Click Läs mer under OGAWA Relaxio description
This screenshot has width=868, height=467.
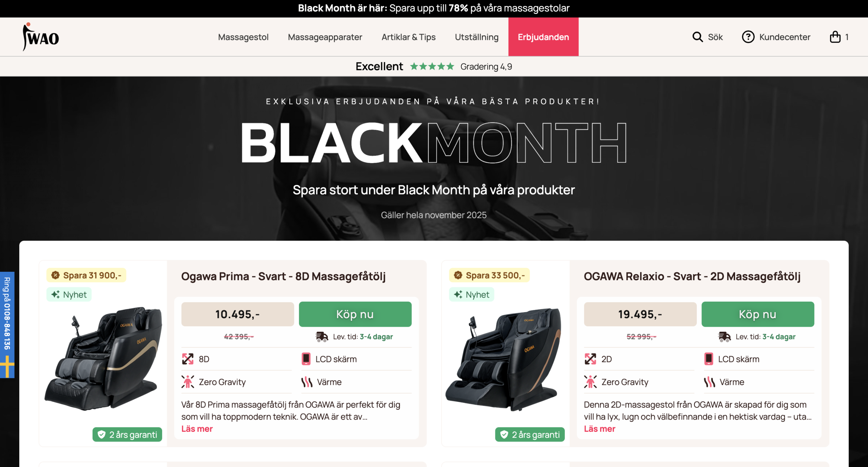[599, 429]
